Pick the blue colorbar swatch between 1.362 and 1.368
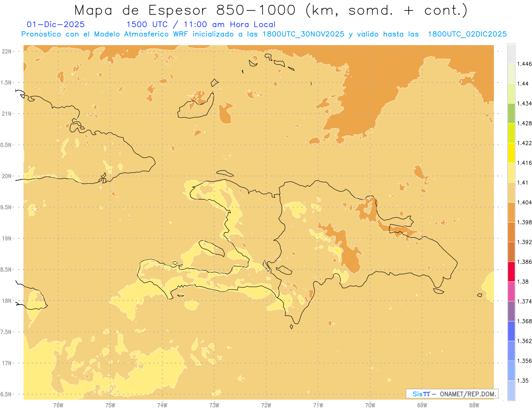This screenshot has height=411, width=532. click(x=511, y=331)
